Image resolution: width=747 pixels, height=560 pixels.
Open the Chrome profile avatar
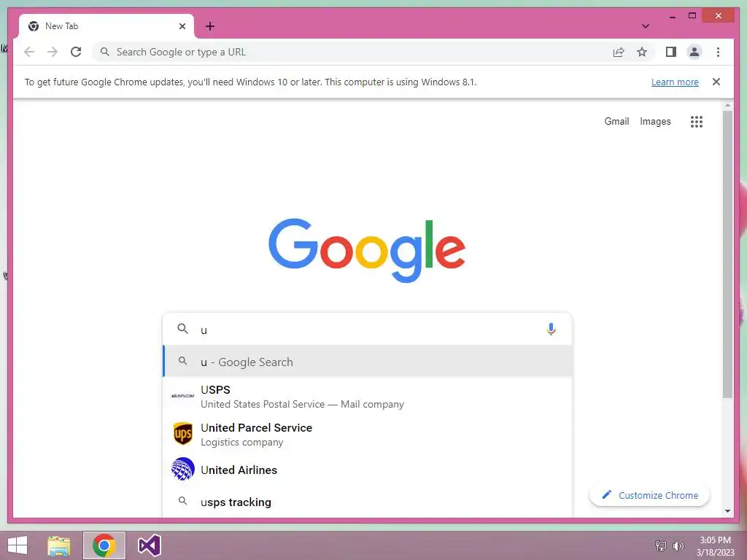pos(694,52)
